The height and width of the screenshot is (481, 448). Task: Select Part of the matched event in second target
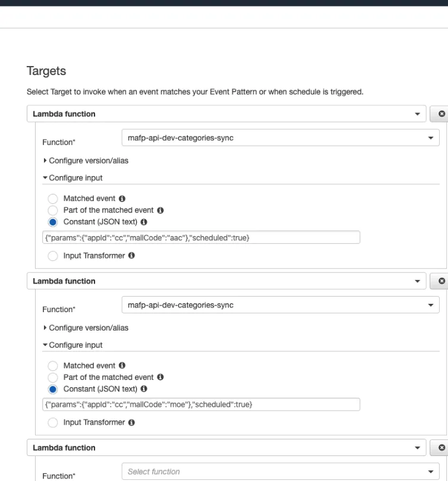coord(53,377)
